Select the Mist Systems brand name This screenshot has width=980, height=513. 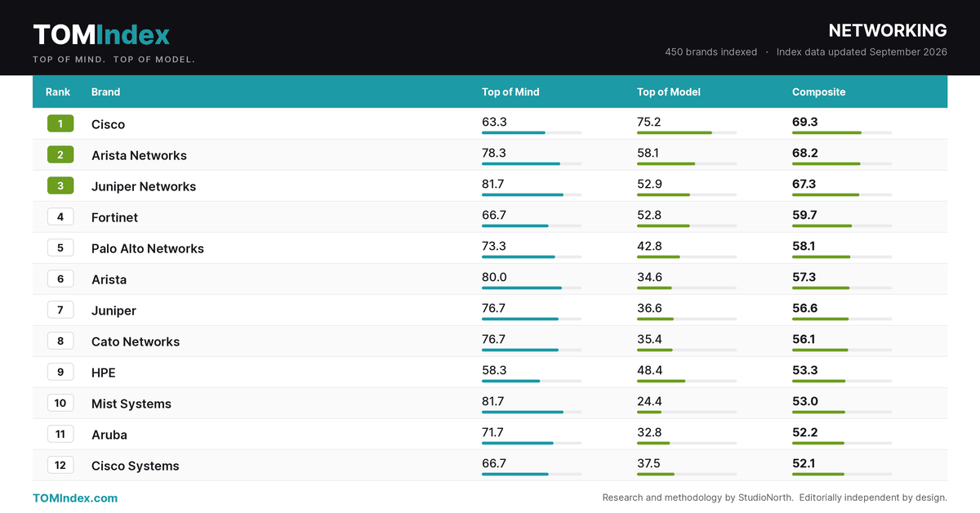pos(131,404)
